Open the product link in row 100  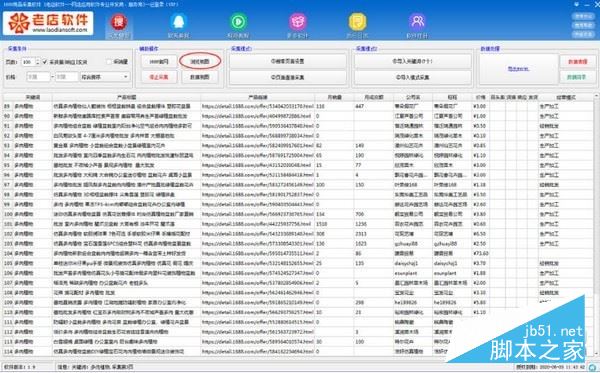point(258,214)
